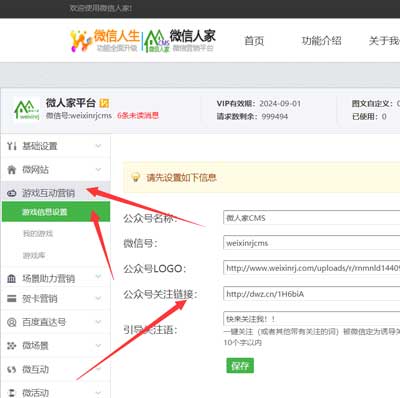Focus the 引导关注语 input field

click(x=312, y=319)
